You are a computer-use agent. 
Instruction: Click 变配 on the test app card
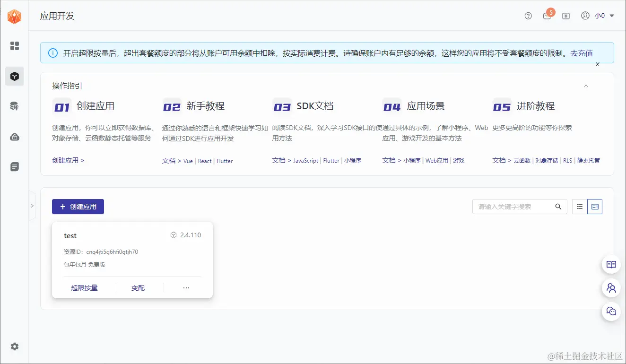[139, 287]
